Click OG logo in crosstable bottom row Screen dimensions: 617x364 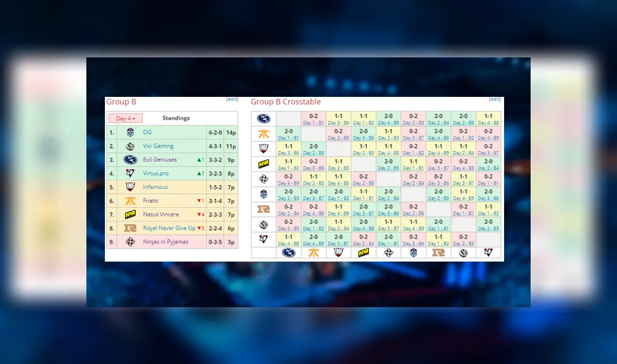(x=413, y=252)
